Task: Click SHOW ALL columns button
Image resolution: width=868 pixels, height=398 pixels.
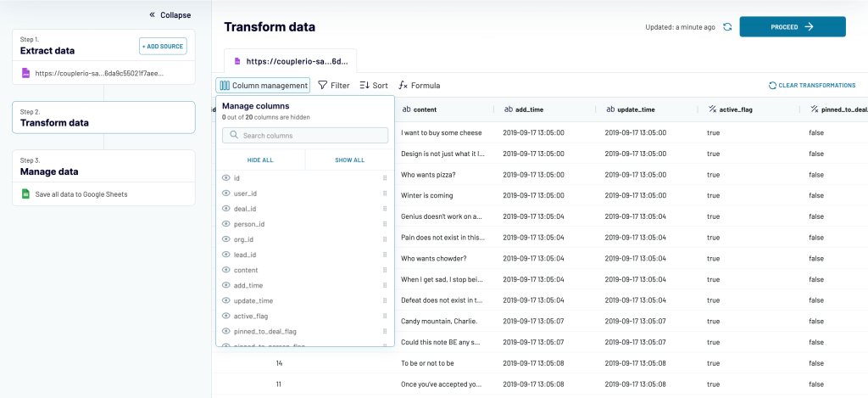Action: pos(350,160)
